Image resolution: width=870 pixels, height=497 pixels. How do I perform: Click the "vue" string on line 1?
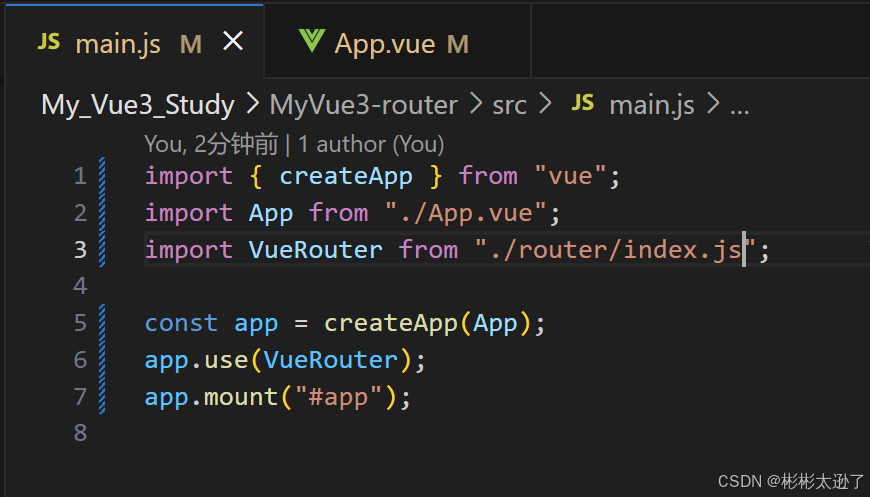click(570, 176)
